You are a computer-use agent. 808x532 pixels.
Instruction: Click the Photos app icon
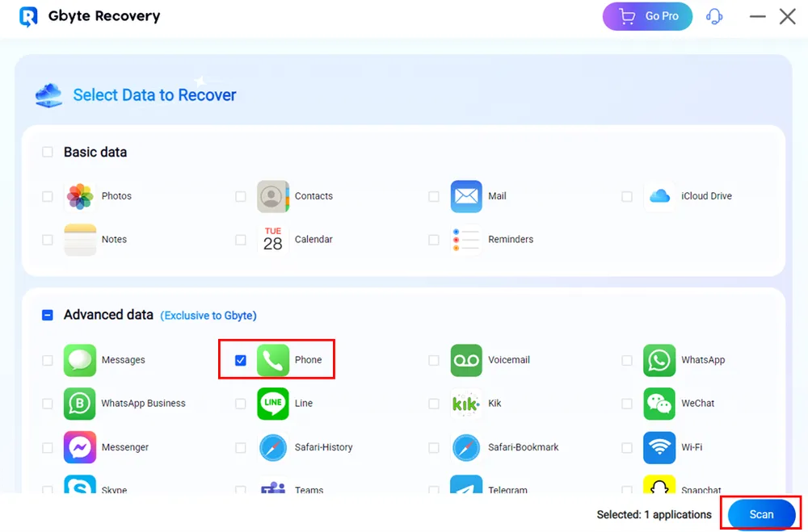[80, 196]
